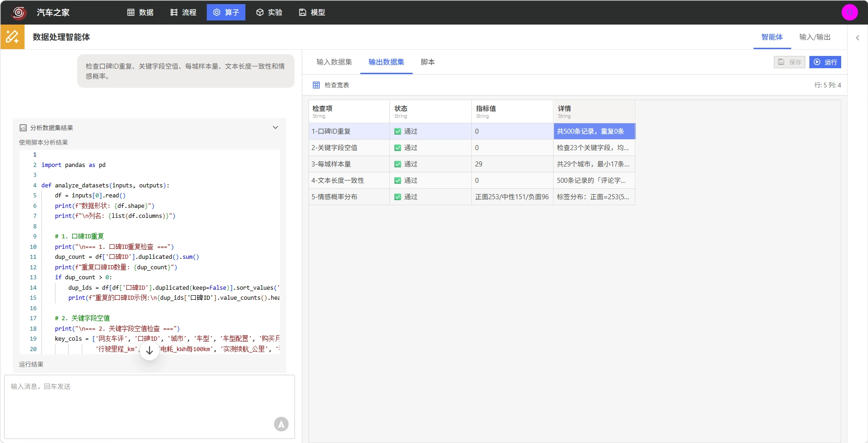Click the 检查23个关键字段 detail cell
Screen dimensions: 868x443
pyautogui.click(x=594, y=148)
